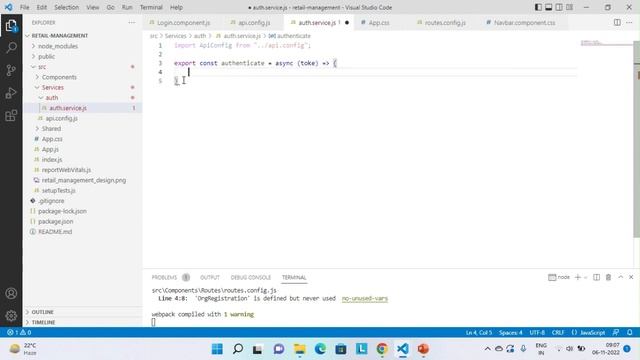
Task: Change Spaces: 4 indentation setting
Action: click(510, 332)
